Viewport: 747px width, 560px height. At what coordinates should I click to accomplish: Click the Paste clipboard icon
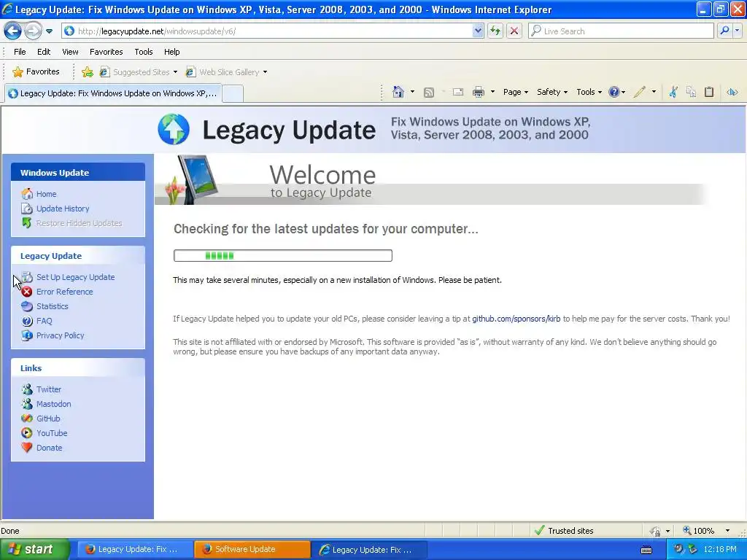click(x=709, y=92)
